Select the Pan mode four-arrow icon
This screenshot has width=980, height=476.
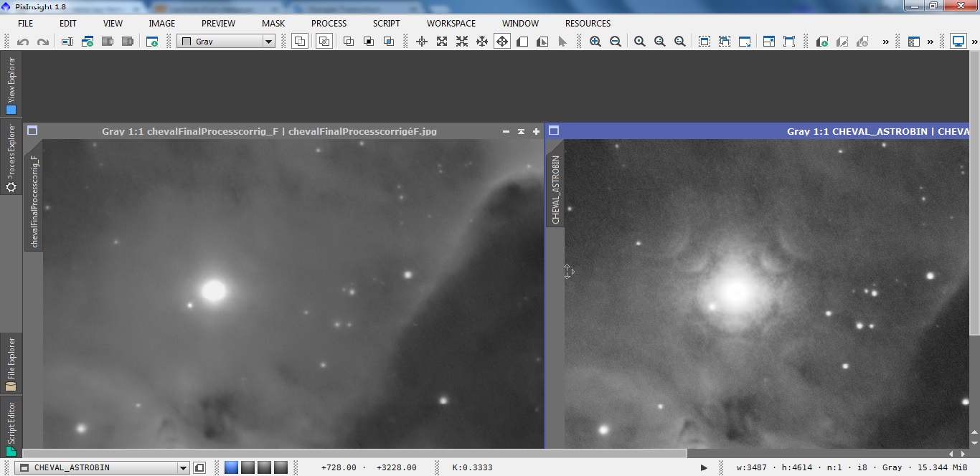point(502,42)
